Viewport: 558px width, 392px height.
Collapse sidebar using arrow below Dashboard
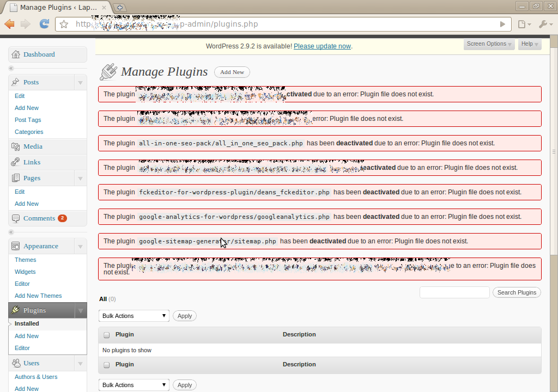(x=11, y=68)
